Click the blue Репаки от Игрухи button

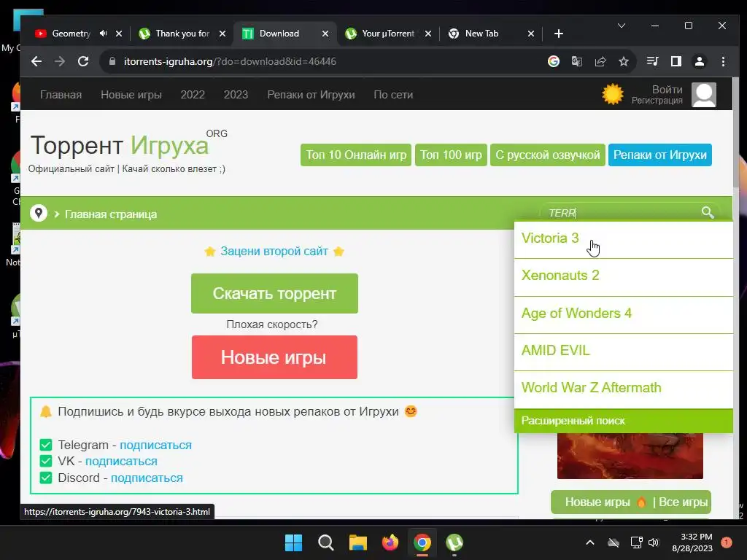(x=659, y=155)
